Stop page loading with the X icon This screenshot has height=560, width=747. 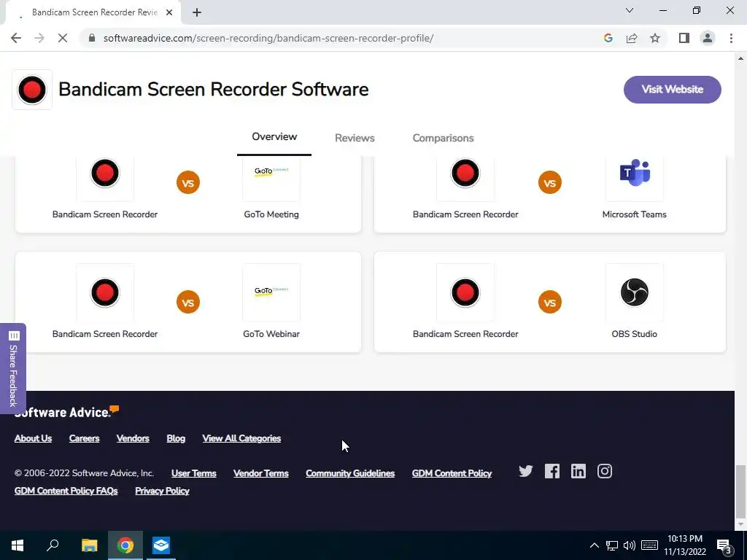(63, 38)
